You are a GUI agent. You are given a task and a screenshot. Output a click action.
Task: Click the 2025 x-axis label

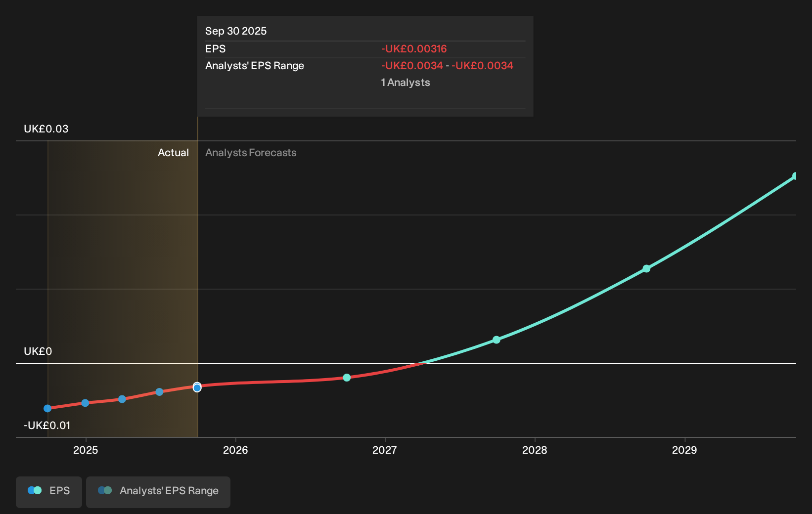[x=86, y=450]
